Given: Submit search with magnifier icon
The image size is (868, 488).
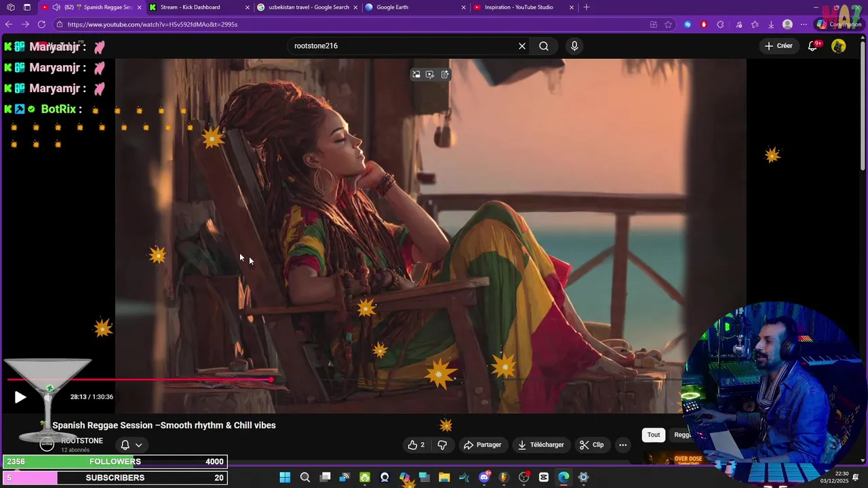Looking at the screenshot, I should click(544, 46).
